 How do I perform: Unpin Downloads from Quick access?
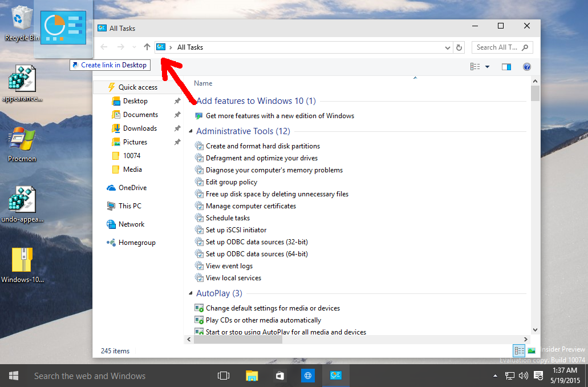tap(177, 128)
